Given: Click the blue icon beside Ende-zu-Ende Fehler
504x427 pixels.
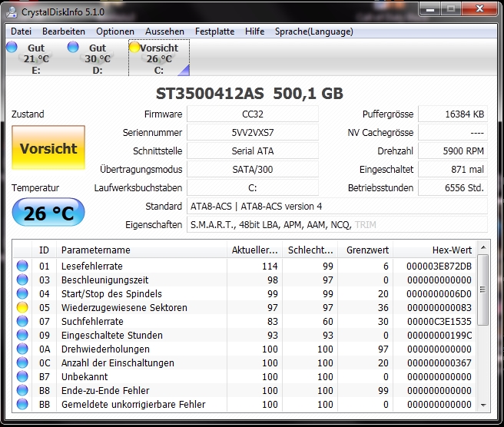Looking at the screenshot, I should (x=22, y=390).
